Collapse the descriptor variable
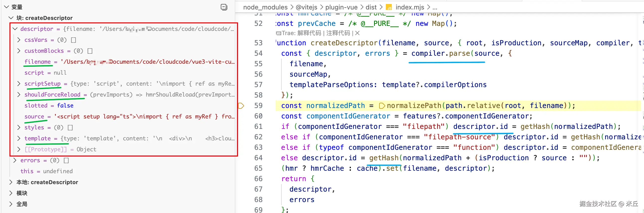 [15, 29]
